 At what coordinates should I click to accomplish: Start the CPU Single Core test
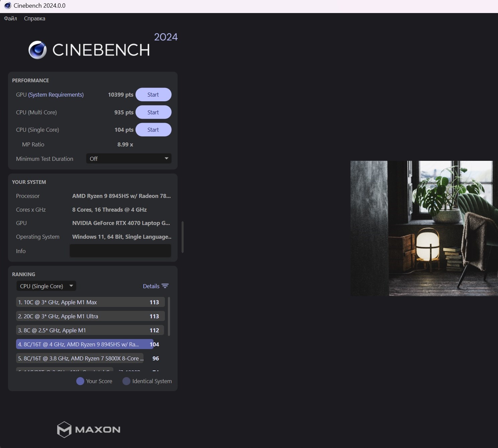coord(153,130)
